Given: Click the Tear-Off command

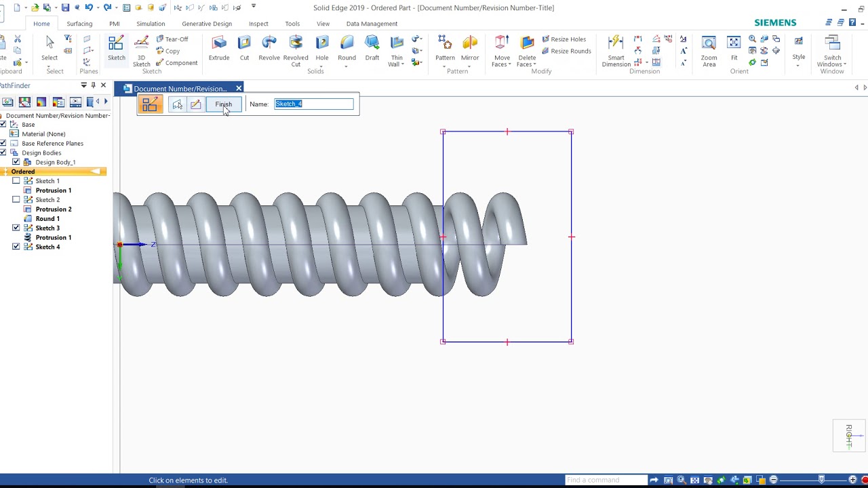Looking at the screenshot, I should (x=172, y=39).
